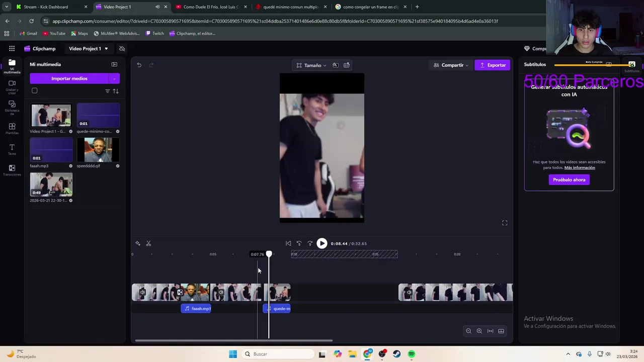The width and height of the screenshot is (644, 362).
Task: Click the filter media icon
Action: coord(107,91)
